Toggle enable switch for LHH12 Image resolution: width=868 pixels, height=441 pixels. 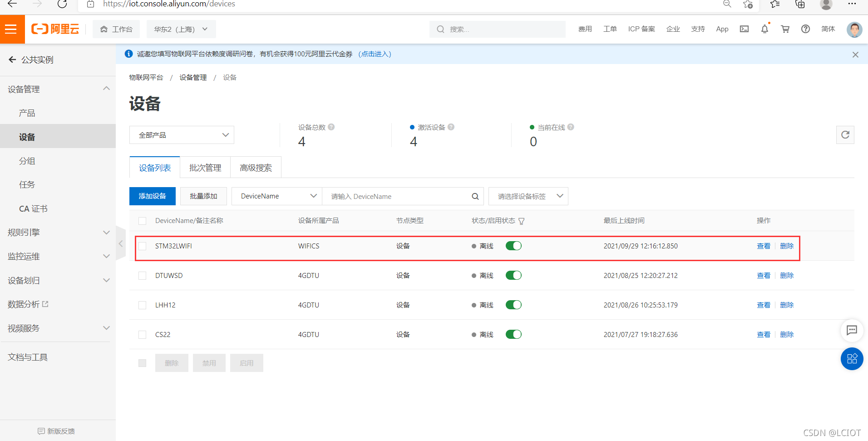513,305
